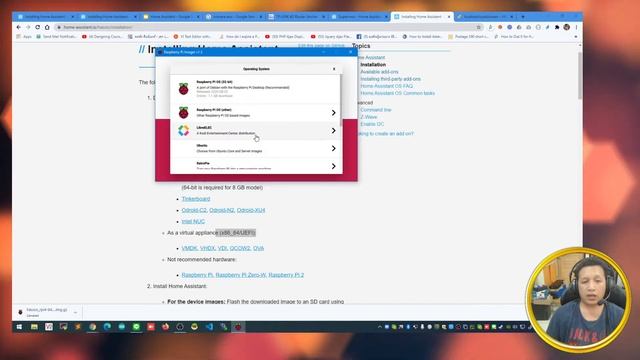Switch to the second Installing Home Assistant tab
Viewport: 640px width, 360px height.
point(108,17)
